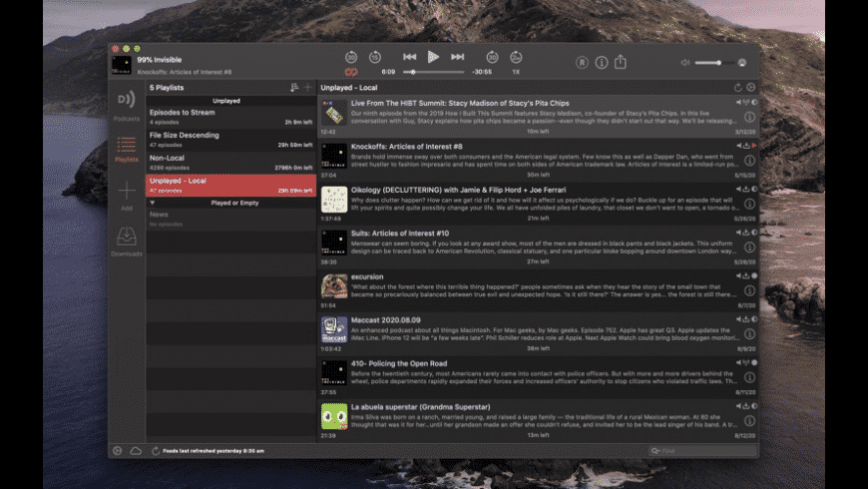Click the Find search field
Viewport: 868px width, 489px height.
pos(702,451)
